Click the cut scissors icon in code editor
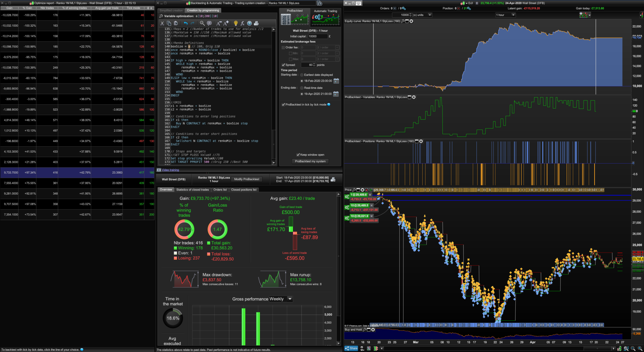The width and height of the screenshot is (644, 352). [162, 23]
